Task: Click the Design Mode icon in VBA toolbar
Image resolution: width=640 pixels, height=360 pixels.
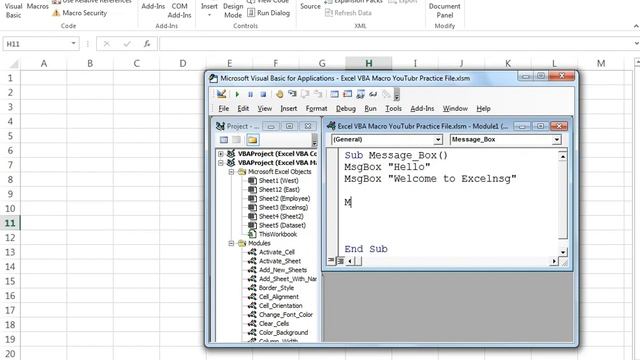Action: (221, 94)
